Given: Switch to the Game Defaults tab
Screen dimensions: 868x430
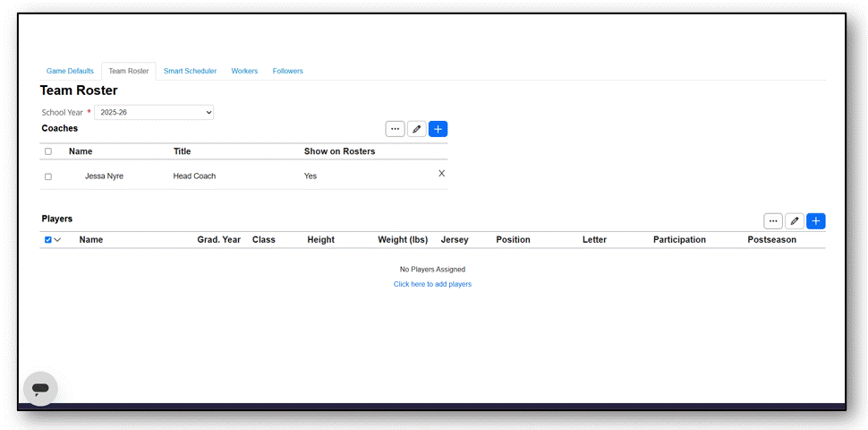Looking at the screenshot, I should click(70, 71).
